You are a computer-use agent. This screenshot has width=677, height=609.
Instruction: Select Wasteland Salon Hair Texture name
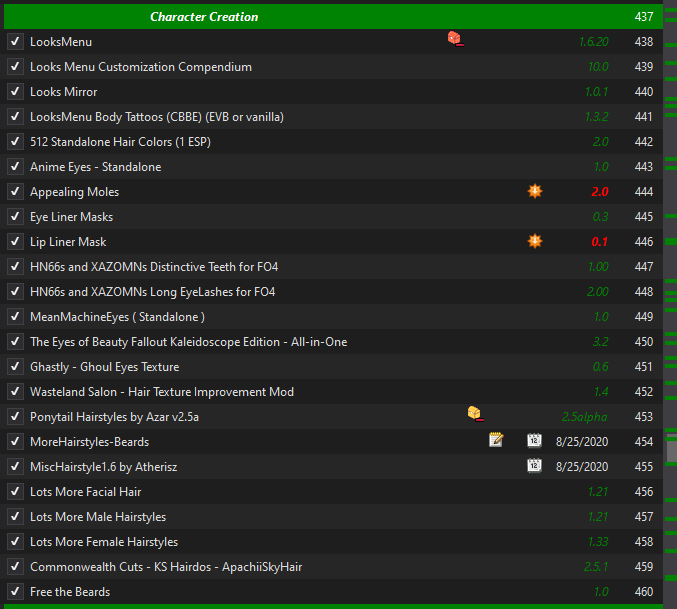point(162,392)
